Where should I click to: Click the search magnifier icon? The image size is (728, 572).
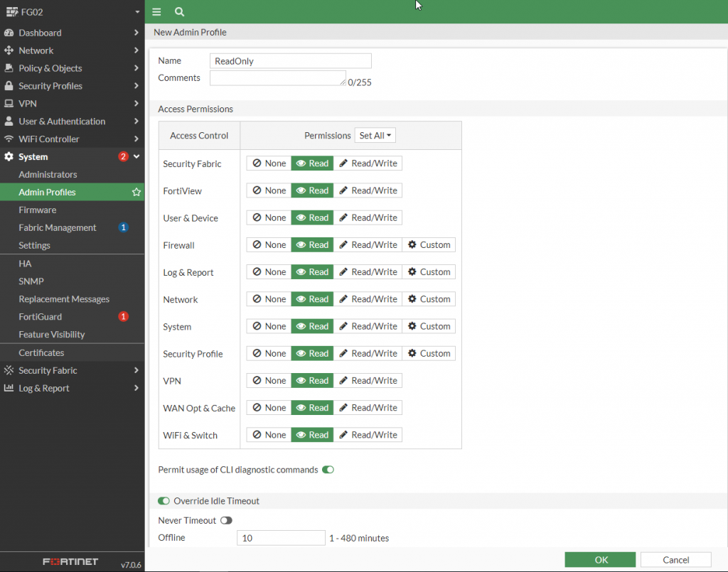pos(179,12)
